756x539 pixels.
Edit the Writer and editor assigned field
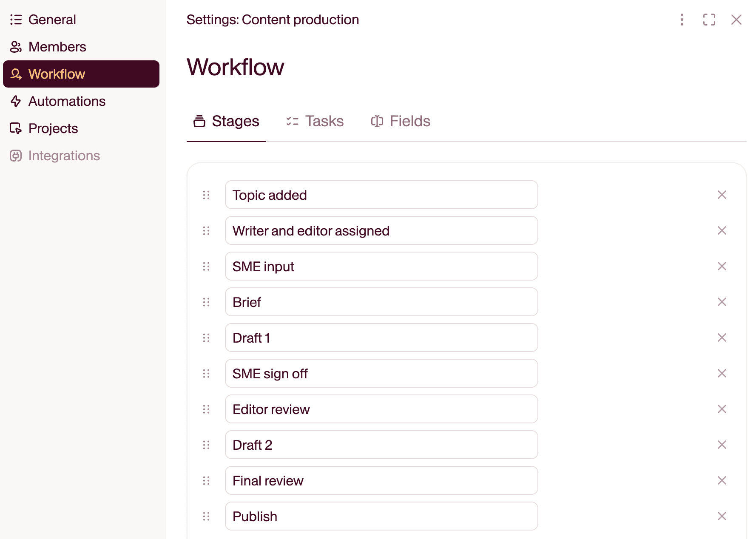(381, 230)
